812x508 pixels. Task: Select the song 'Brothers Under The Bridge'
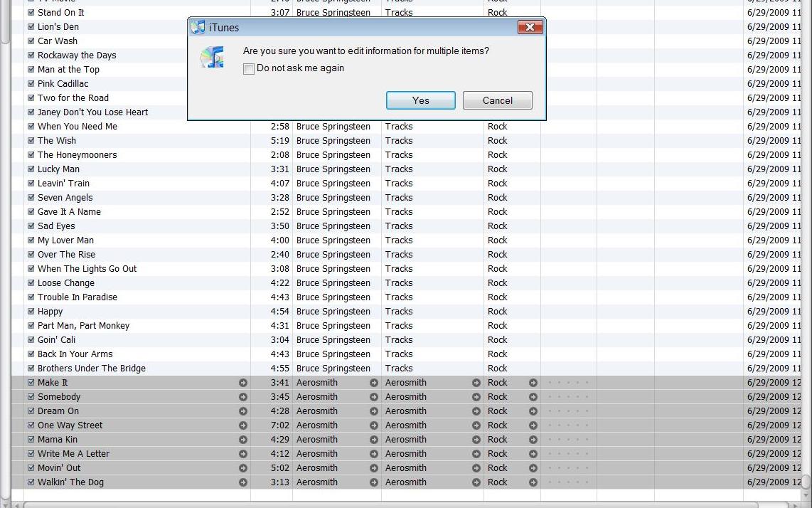(92, 369)
